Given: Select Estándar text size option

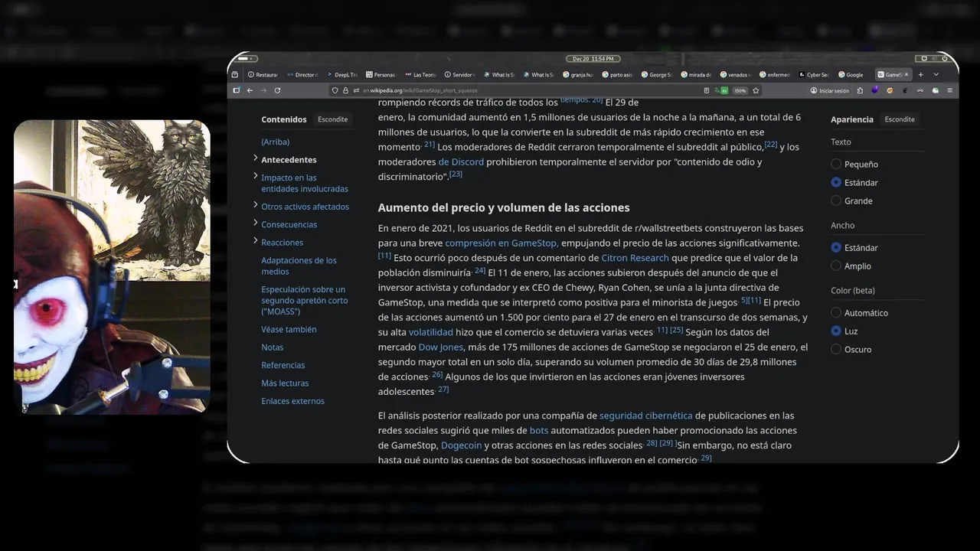Looking at the screenshot, I should tap(836, 183).
